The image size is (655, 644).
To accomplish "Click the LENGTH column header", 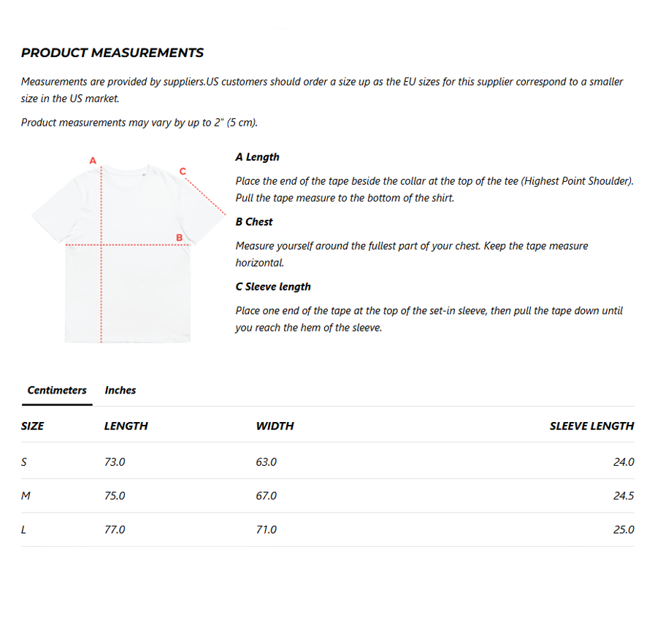I will click(x=126, y=426).
